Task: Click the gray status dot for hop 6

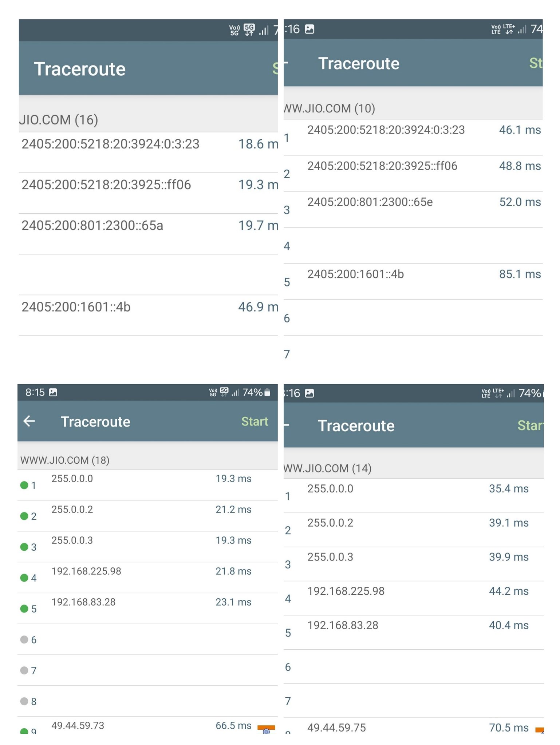Action: (x=24, y=639)
